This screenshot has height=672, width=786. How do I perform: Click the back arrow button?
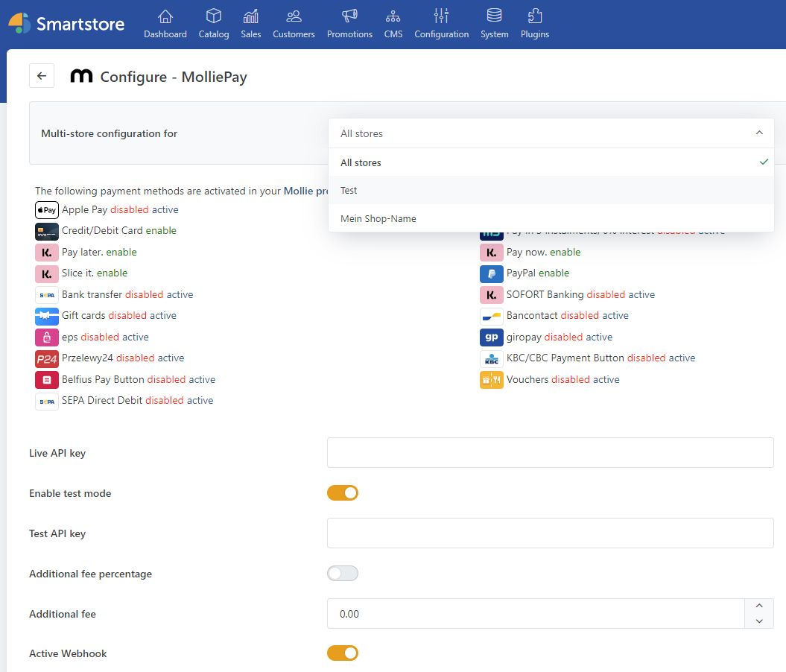[x=42, y=76]
